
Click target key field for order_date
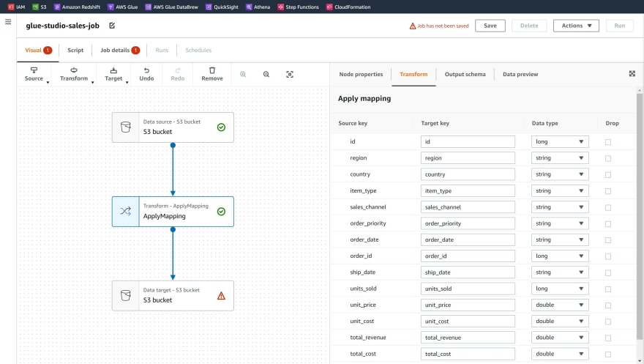pos(468,240)
